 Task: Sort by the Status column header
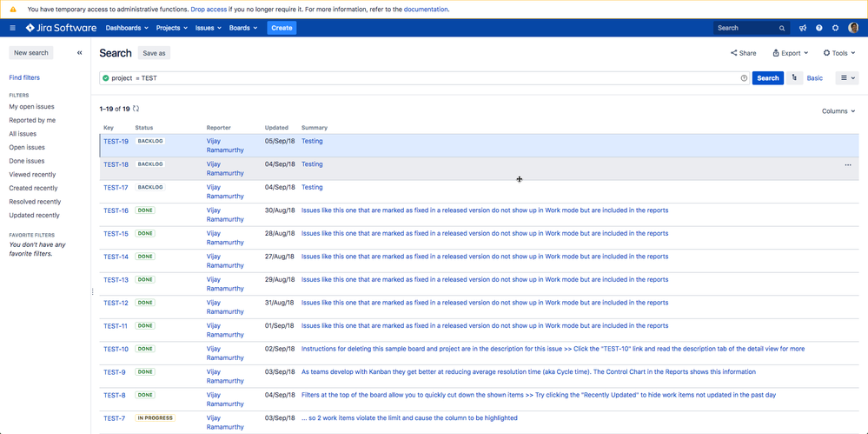coord(144,128)
